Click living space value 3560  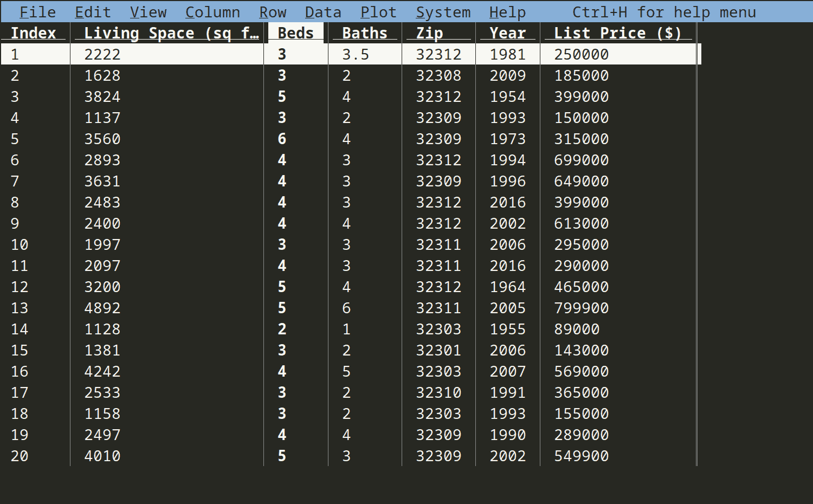click(102, 139)
